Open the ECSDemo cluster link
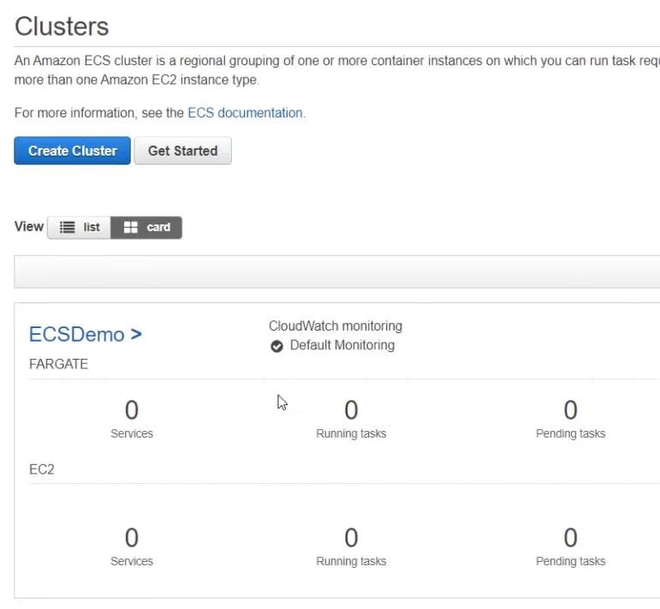The image size is (660, 609). [x=76, y=335]
